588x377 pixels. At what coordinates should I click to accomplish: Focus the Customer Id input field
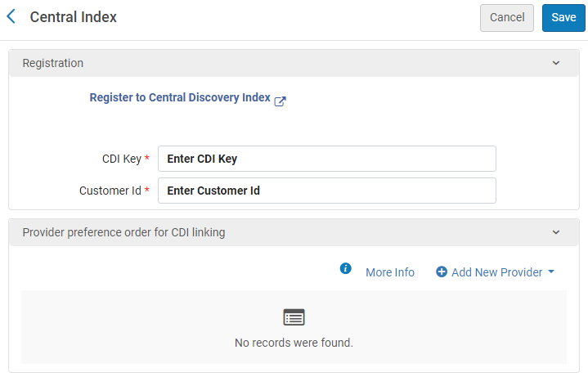327,191
